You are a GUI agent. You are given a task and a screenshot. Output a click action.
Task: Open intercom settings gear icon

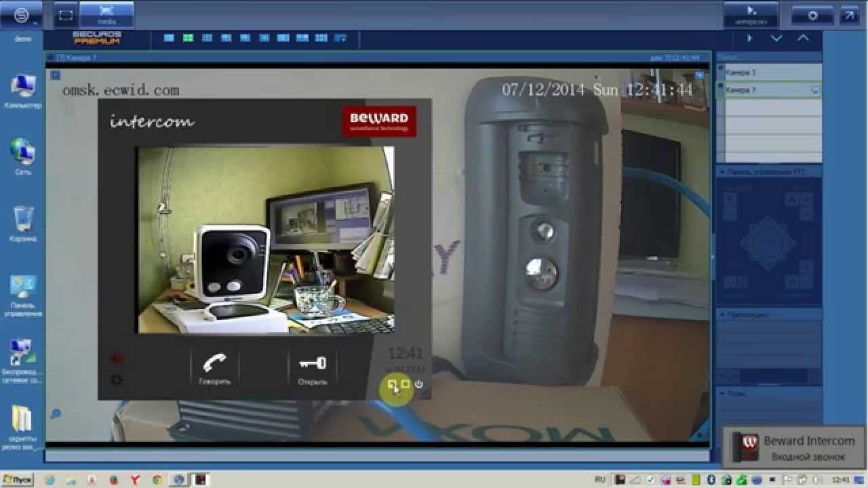point(117,380)
